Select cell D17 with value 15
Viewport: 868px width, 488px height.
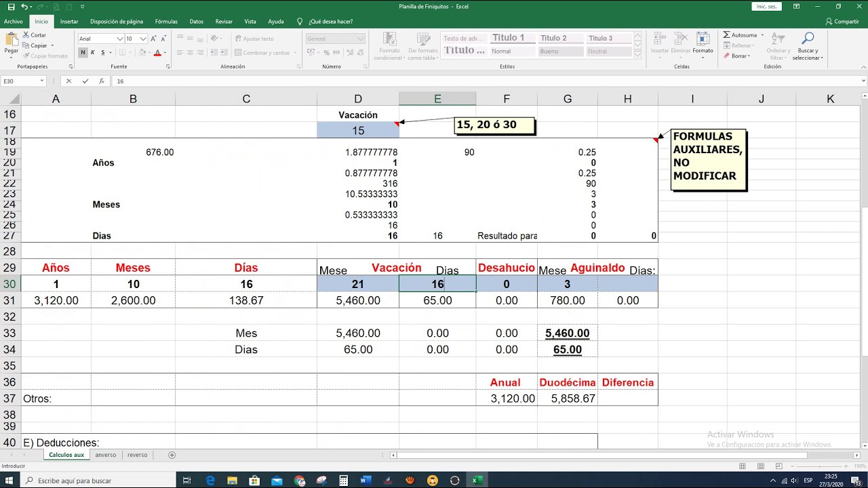tap(358, 131)
